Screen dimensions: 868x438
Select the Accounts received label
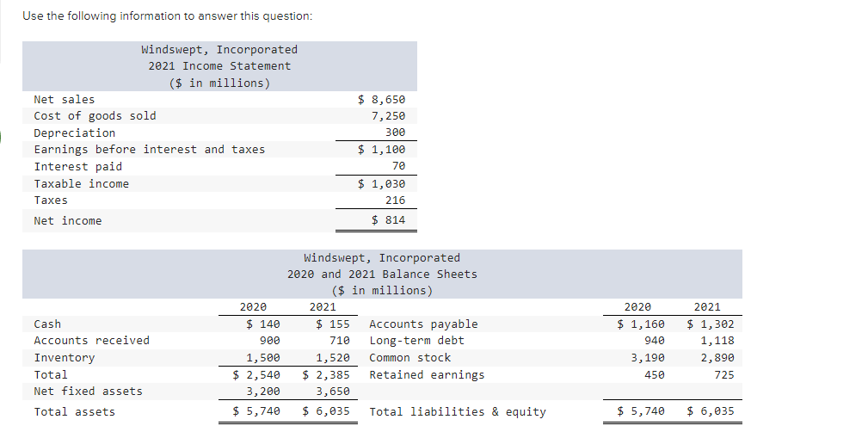91,341
